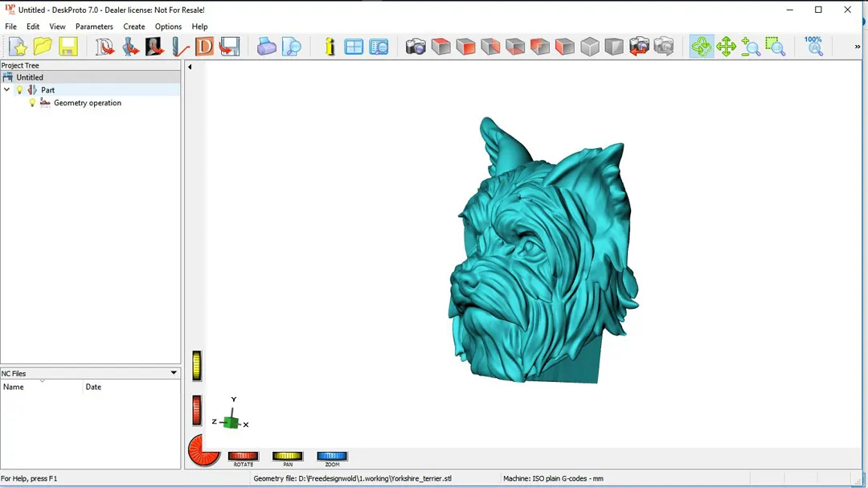Collapse the Part tree node chevron

pos(7,90)
